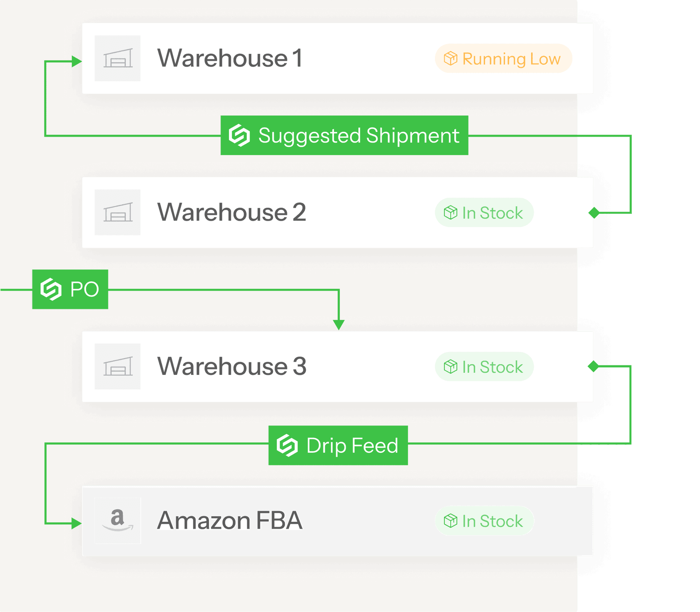Click the green diamond connector on Warehouse 3
This screenshot has width=700, height=612.
tap(594, 366)
